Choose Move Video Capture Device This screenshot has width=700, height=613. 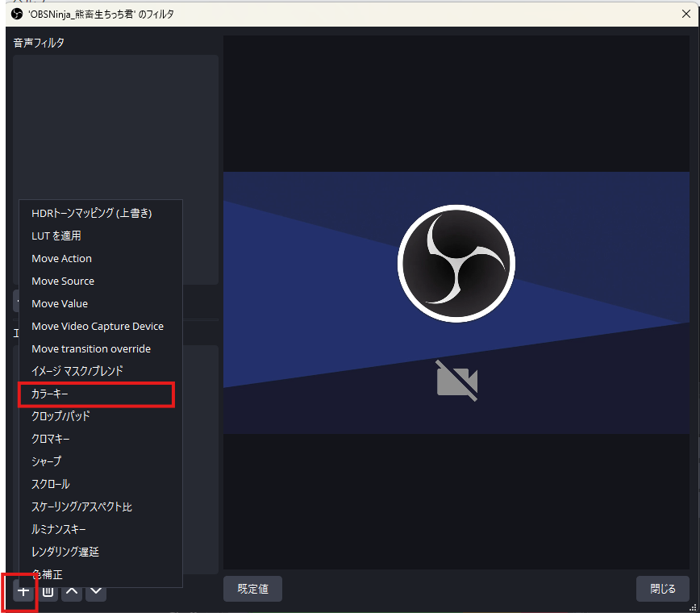pos(97,326)
